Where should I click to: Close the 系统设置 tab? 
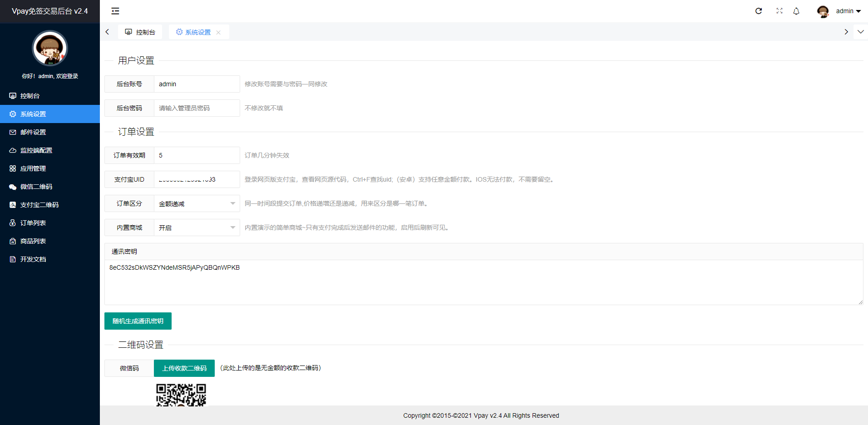[x=218, y=32]
